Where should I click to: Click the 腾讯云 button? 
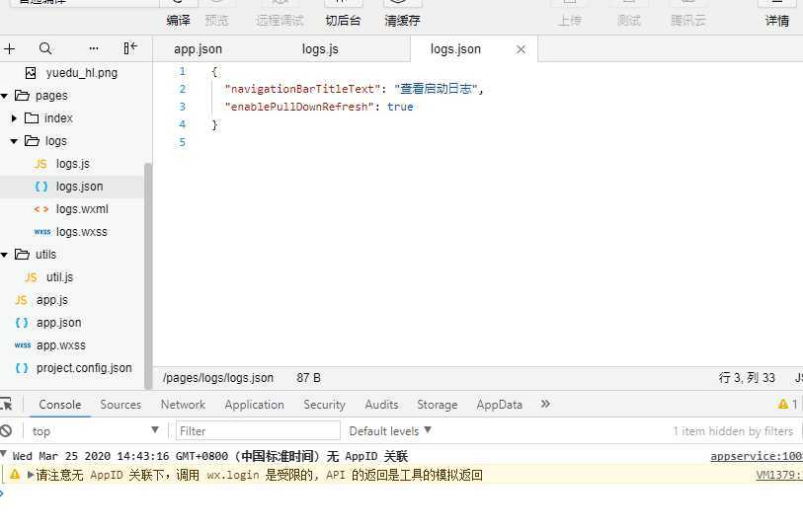click(688, 21)
